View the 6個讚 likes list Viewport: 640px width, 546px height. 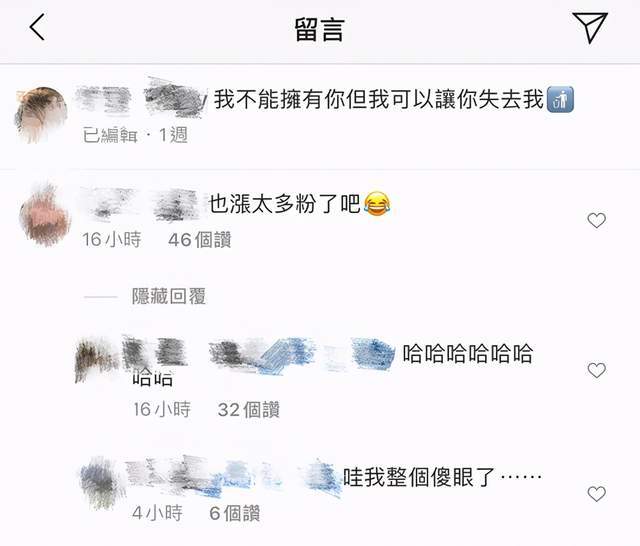point(235,513)
